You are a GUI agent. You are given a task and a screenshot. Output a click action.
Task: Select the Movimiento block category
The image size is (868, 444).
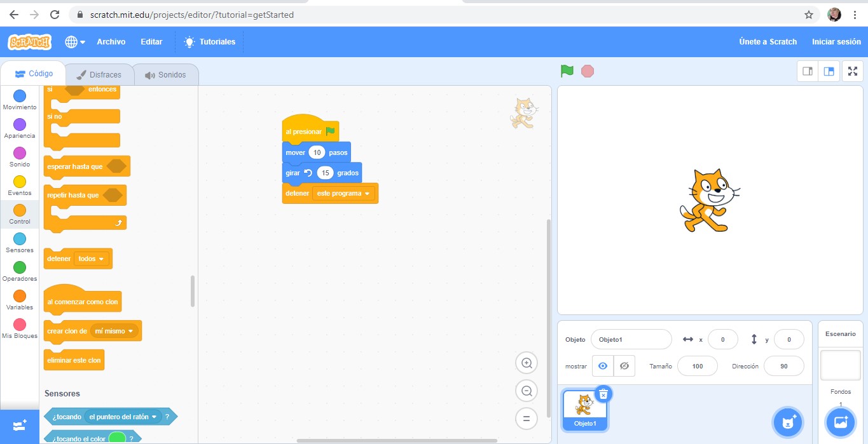(x=20, y=100)
